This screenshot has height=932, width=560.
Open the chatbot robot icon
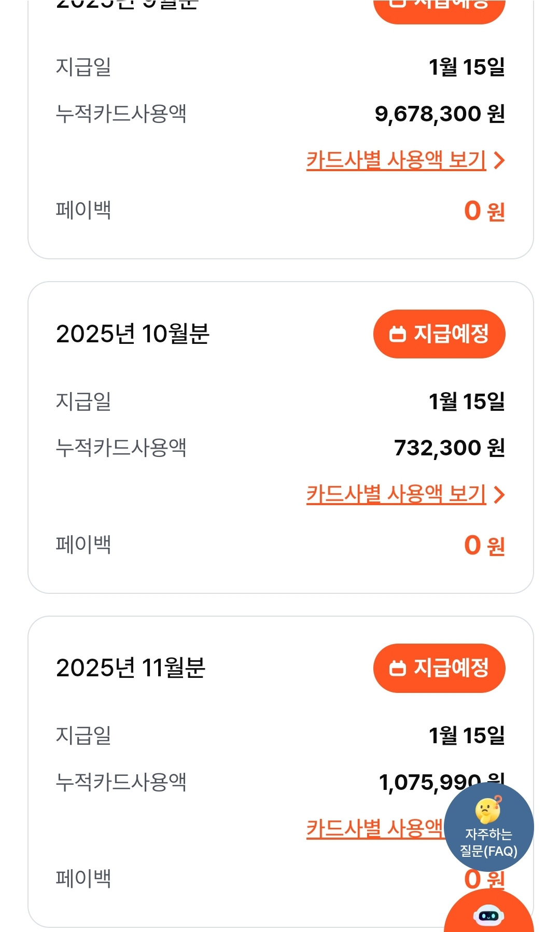click(x=488, y=915)
